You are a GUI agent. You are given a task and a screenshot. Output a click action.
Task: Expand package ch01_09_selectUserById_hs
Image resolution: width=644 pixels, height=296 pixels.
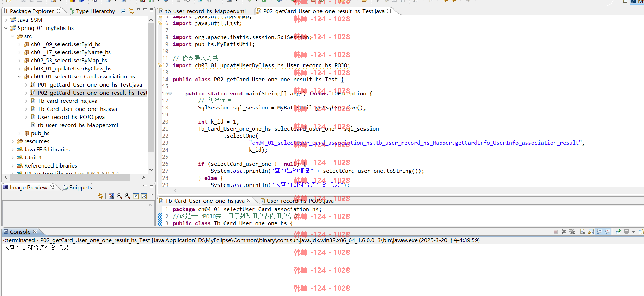coord(19,44)
